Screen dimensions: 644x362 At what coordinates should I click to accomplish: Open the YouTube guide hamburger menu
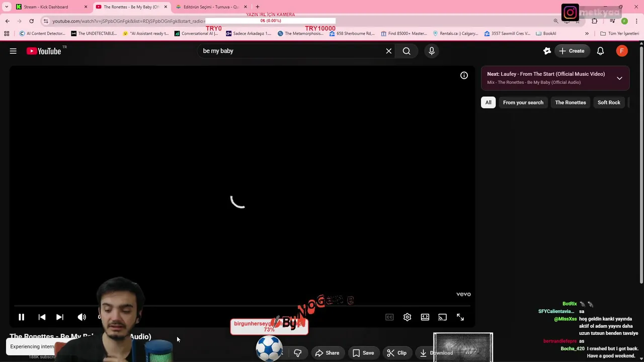[x=13, y=51]
